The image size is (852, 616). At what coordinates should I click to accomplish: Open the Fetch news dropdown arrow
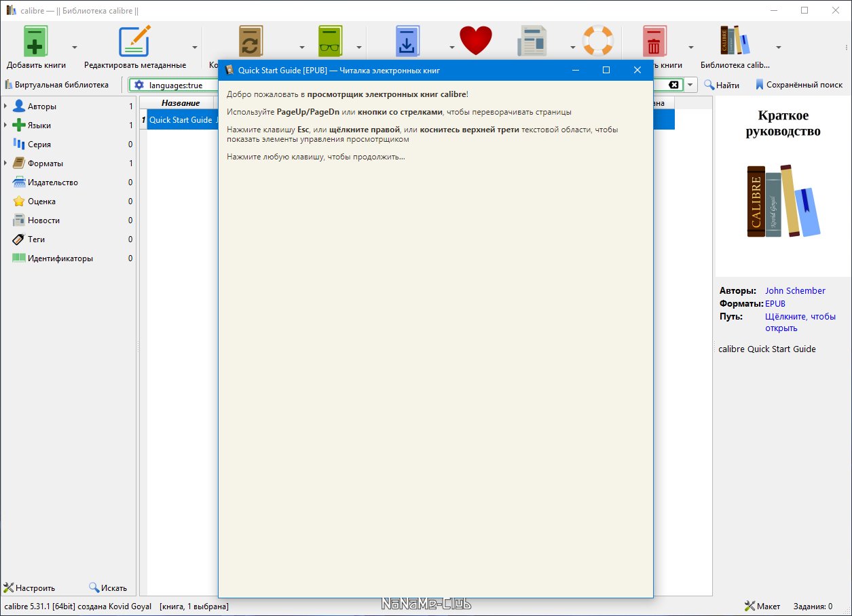tap(572, 47)
